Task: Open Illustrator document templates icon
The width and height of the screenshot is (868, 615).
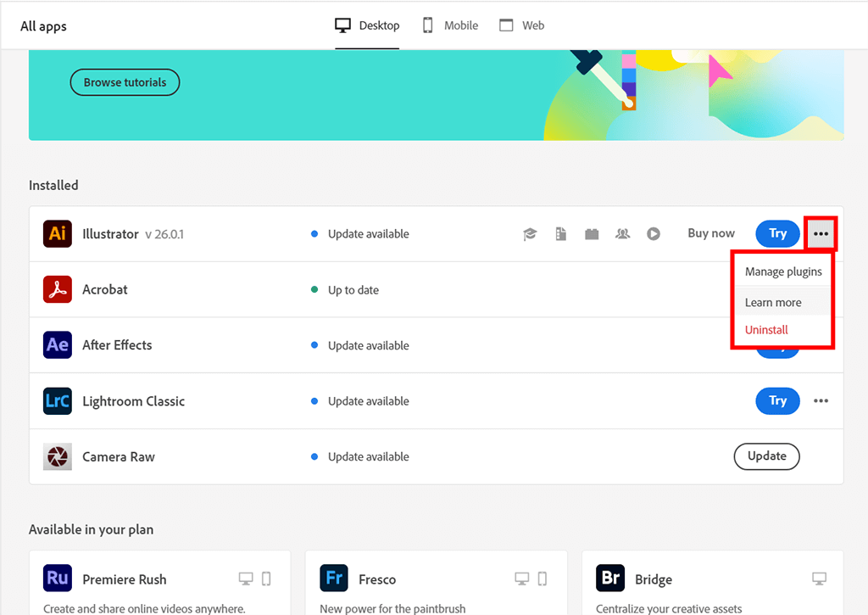Action: 561,234
